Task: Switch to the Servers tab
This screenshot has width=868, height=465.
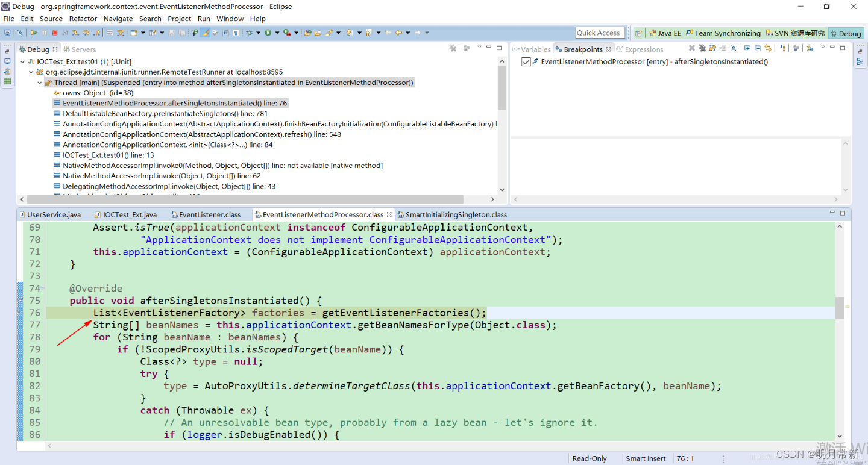Action: point(80,49)
